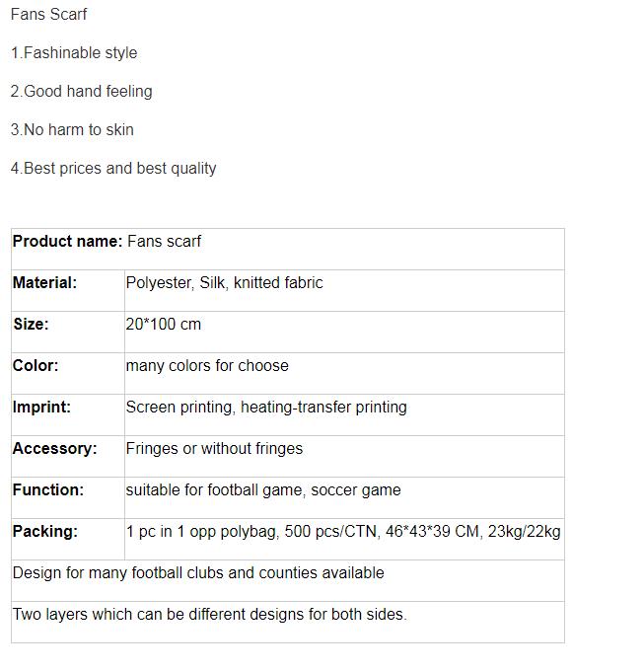644x671 pixels.
Task: Click the 'Accessory:' label cell
Action: 68,456
